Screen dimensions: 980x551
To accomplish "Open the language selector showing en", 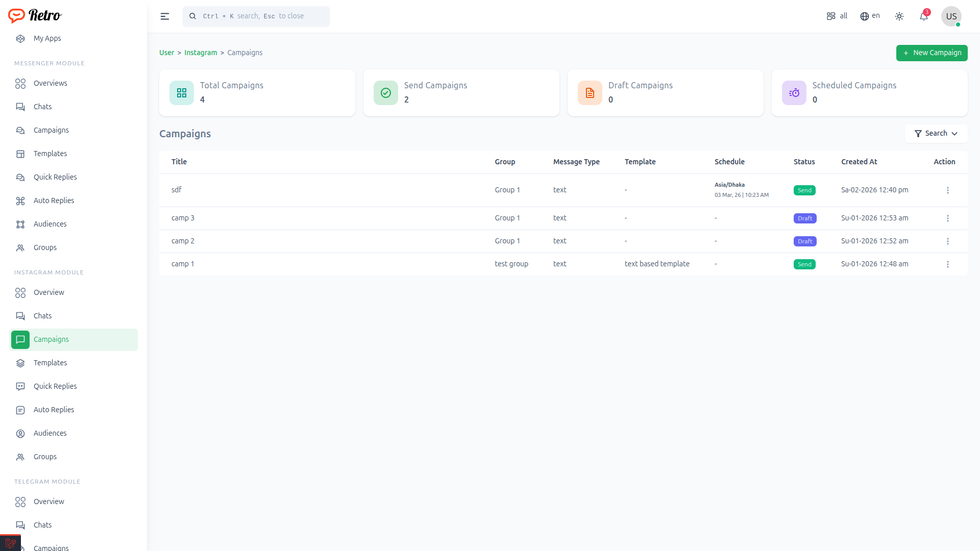I will [x=870, y=16].
